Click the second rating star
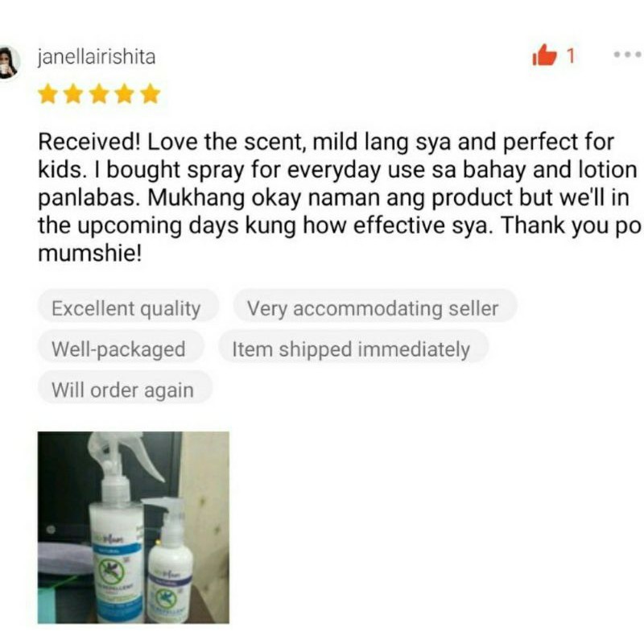This screenshot has width=644, height=644. 73,94
